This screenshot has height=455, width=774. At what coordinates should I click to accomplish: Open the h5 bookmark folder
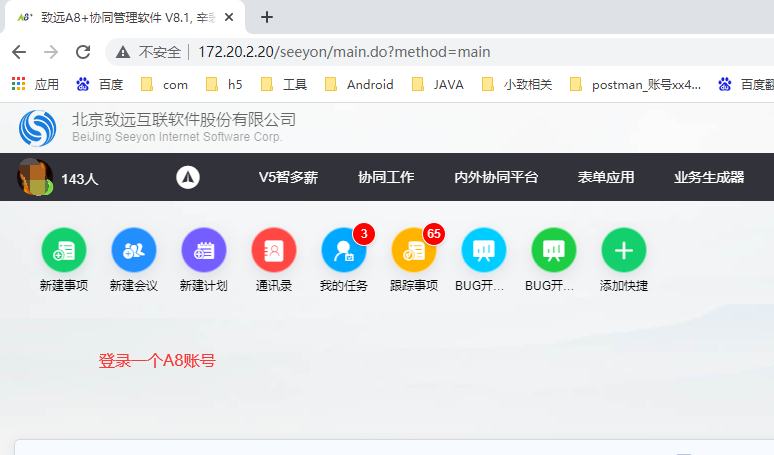point(225,84)
